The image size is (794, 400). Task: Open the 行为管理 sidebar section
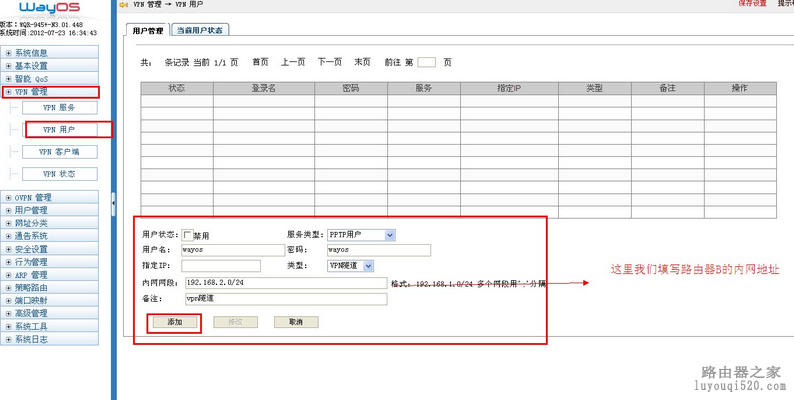[x=50, y=262]
